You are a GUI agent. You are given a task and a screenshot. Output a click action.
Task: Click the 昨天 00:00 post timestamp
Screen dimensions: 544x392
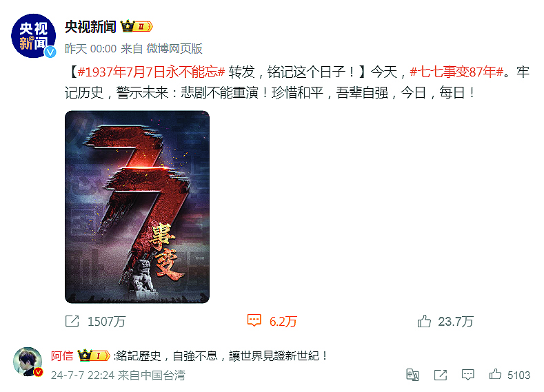click(90, 48)
